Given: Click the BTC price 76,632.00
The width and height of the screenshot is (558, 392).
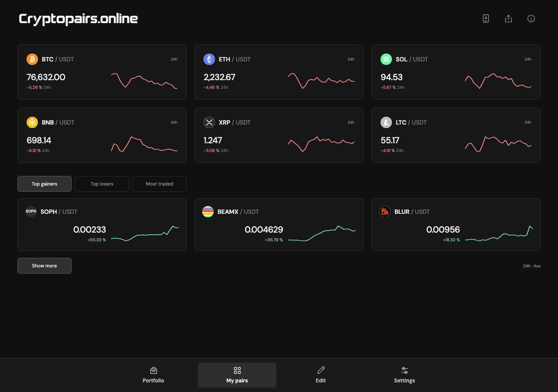Looking at the screenshot, I should 46,77.
